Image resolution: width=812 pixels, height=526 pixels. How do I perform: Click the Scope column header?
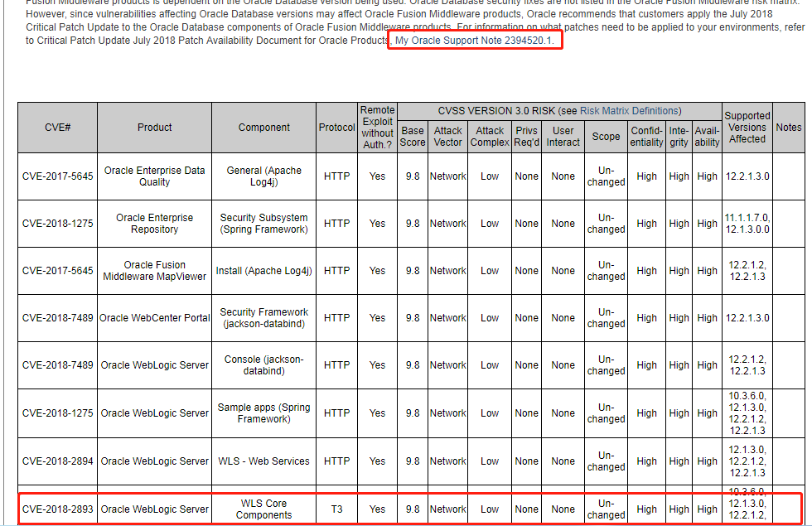[606, 137]
